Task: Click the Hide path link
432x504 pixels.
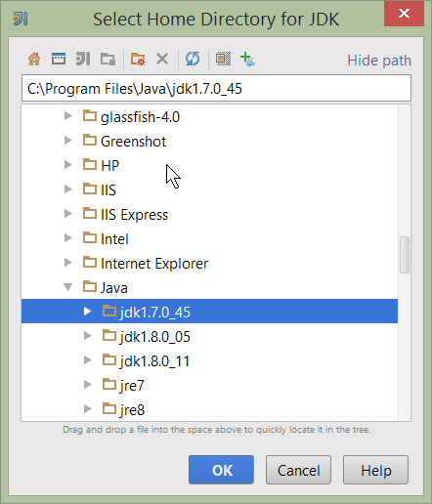Action: click(x=379, y=61)
